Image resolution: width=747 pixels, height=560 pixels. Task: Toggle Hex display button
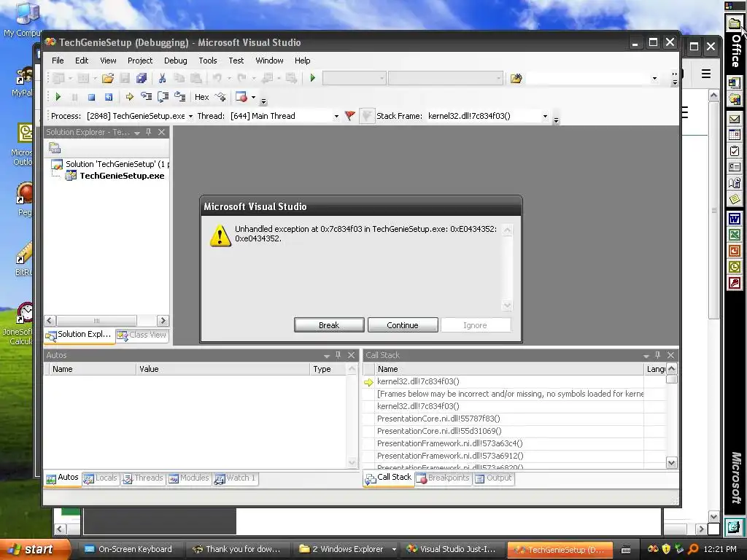tap(201, 97)
